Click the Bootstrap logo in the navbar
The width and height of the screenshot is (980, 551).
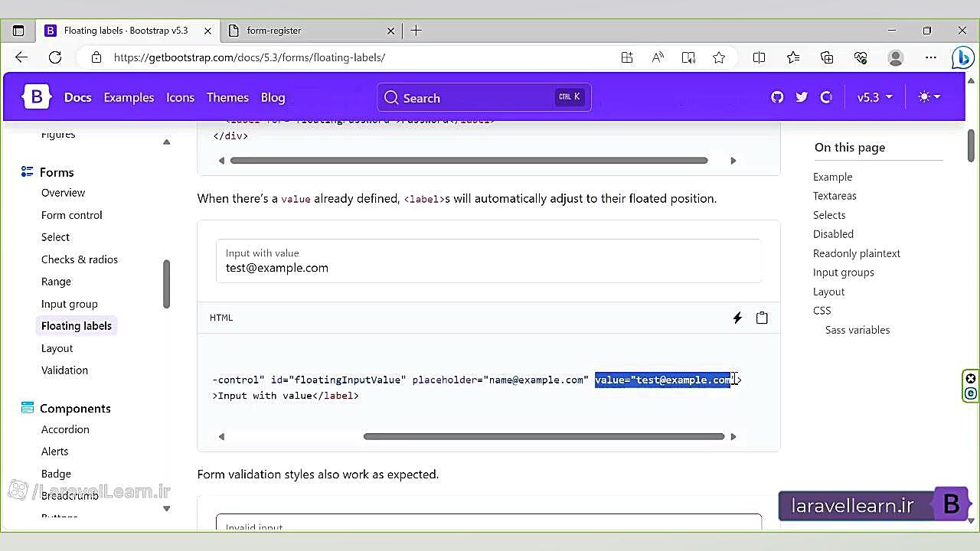point(36,97)
